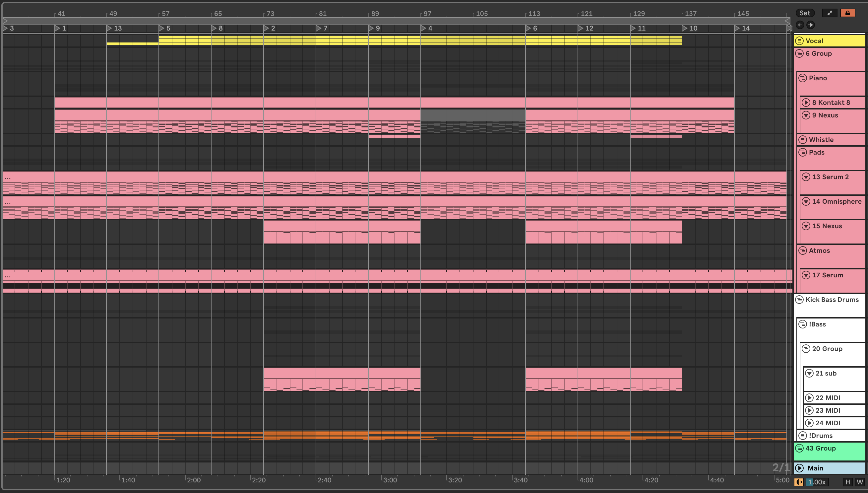Click the Set locator button
868x493 pixels.
pos(804,13)
